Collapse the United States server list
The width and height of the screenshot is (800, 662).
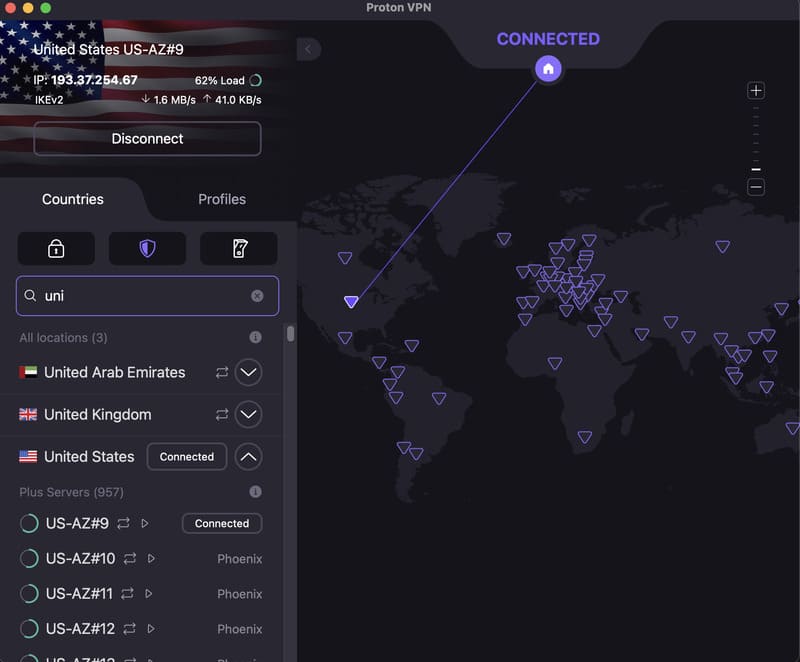click(x=248, y=456)
